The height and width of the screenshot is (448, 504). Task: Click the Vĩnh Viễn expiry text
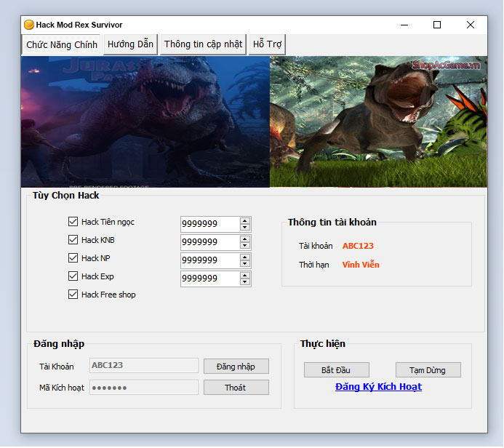click(x=361, y=265)
